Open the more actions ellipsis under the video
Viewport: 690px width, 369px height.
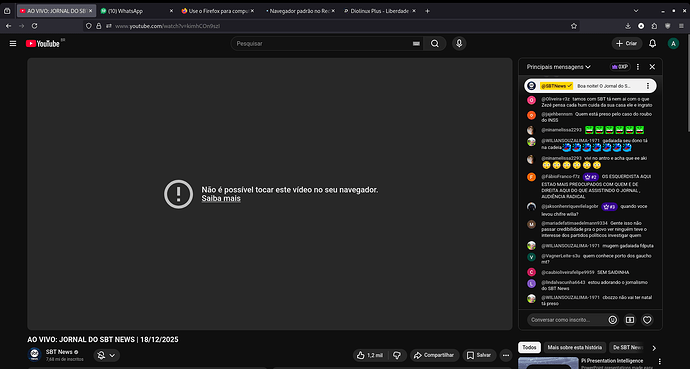click(506, 355)
